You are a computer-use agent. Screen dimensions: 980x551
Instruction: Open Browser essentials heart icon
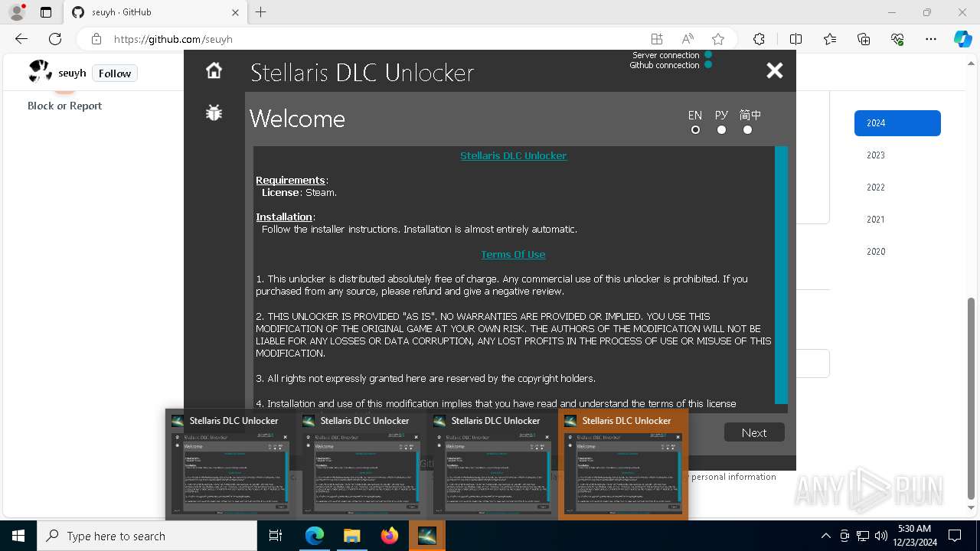tap(897, 39)
